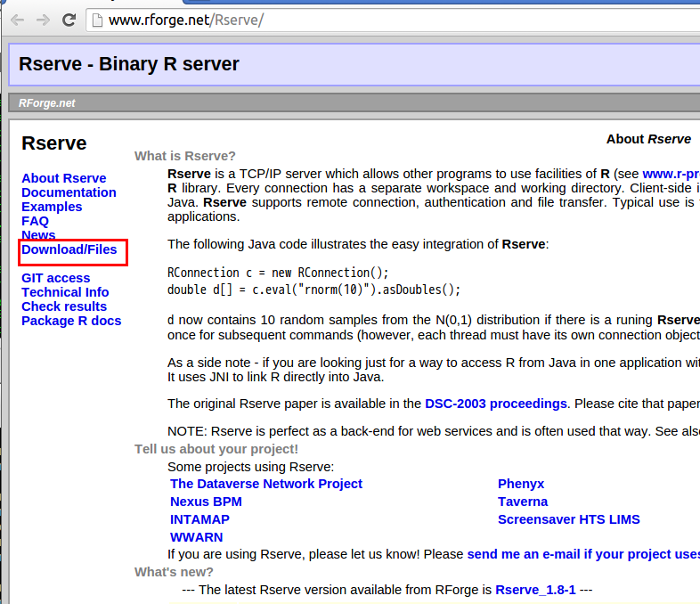Open the DSC-2003 proceedings link

coord(496,404)
